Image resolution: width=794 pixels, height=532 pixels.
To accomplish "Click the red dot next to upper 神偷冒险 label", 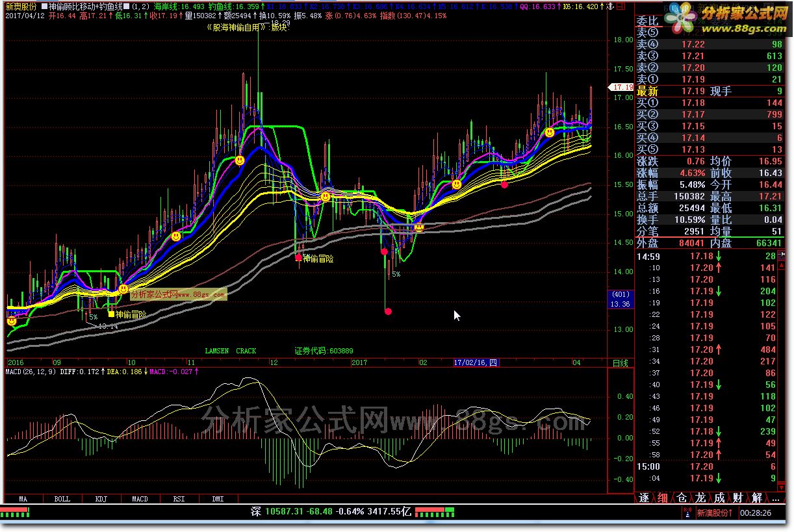I will point(298,257).
